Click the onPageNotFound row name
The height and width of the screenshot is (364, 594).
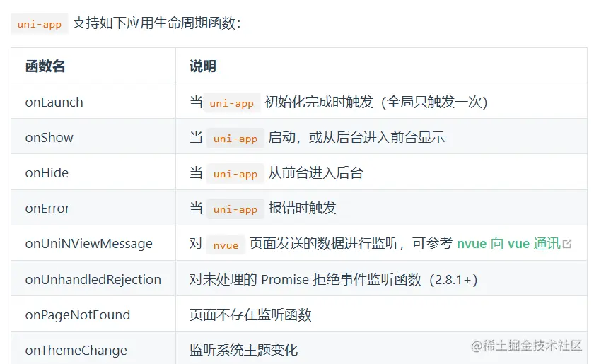(x=78, y=315)
